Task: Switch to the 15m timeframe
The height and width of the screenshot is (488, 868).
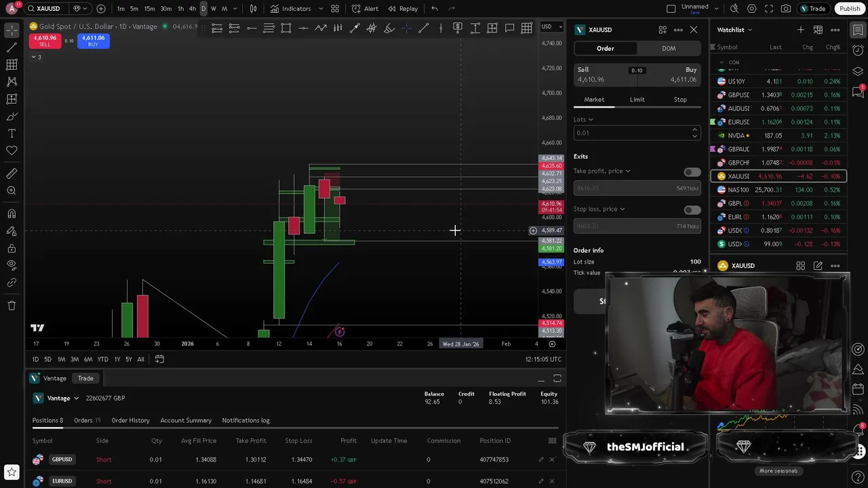Action: 149,9
